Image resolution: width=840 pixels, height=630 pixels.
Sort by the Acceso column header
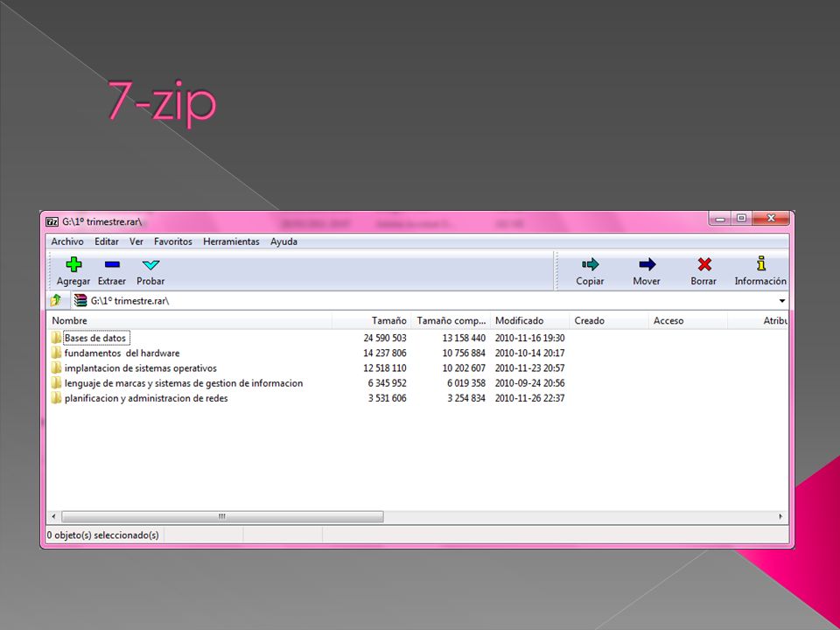688,320
